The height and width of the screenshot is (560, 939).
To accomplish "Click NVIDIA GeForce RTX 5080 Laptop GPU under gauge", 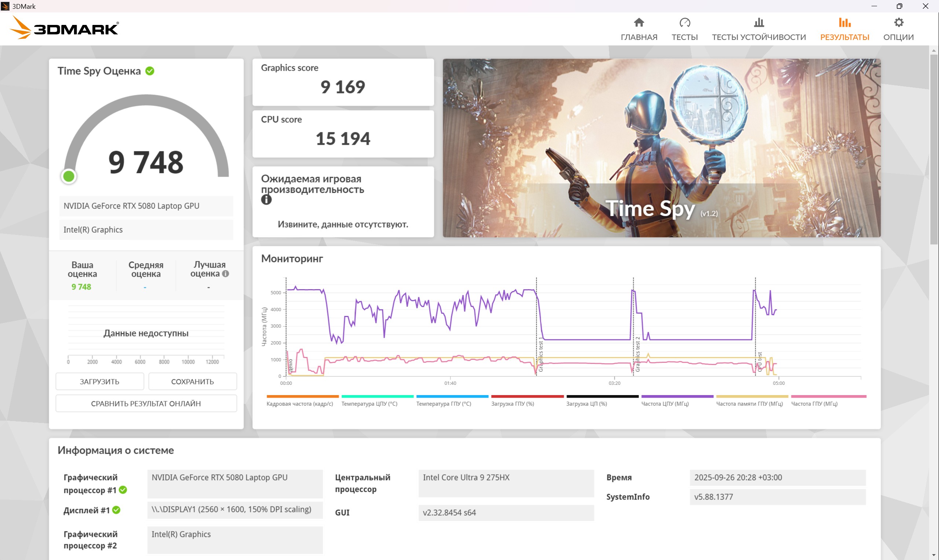I will [x=146, y=206].
